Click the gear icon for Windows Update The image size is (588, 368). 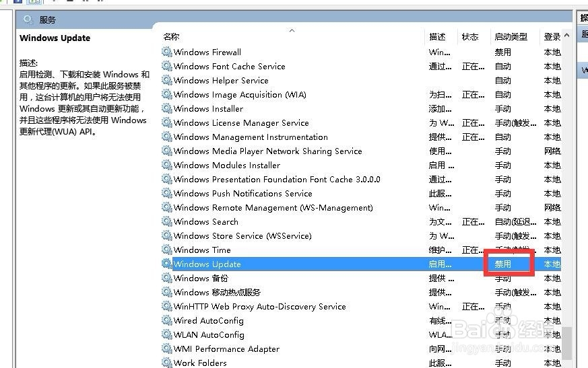pos(167,264)
